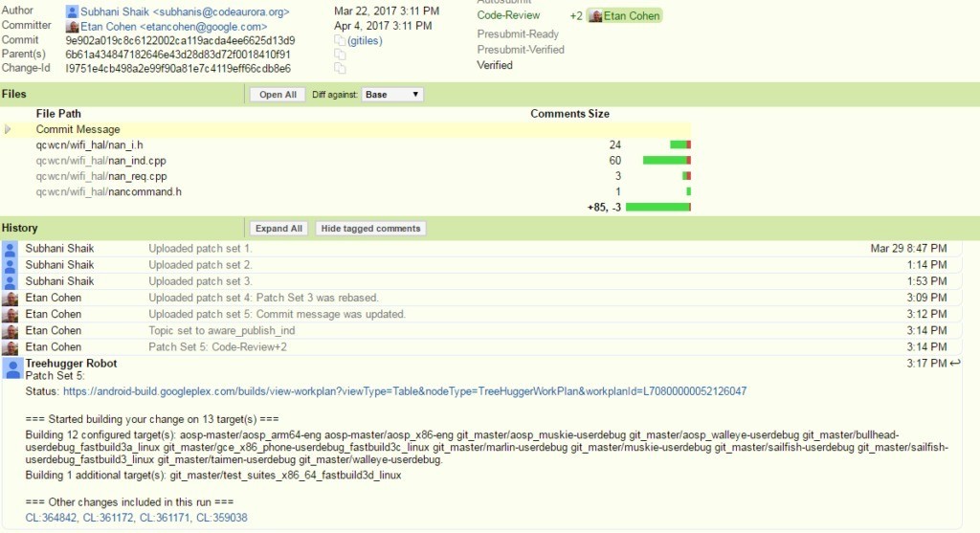Open the CL:364842 link
Viewport: 980px width, 533px height.
point(53,518)
